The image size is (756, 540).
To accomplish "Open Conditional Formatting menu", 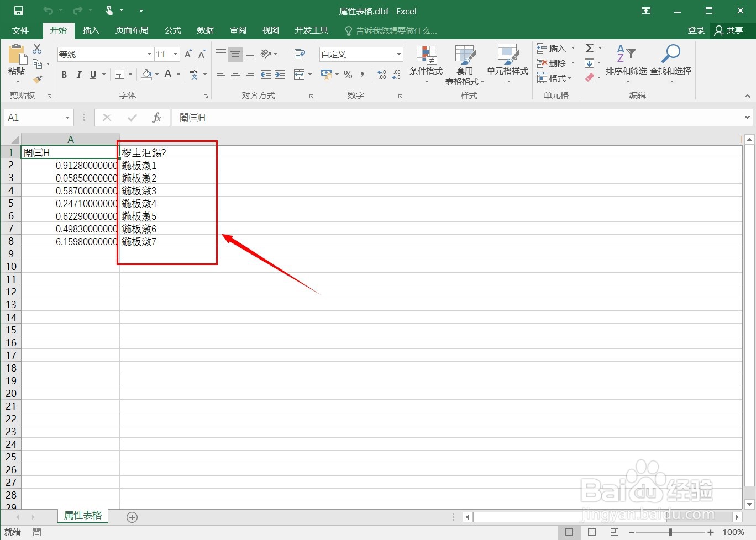I will click(x=426, y=65).
